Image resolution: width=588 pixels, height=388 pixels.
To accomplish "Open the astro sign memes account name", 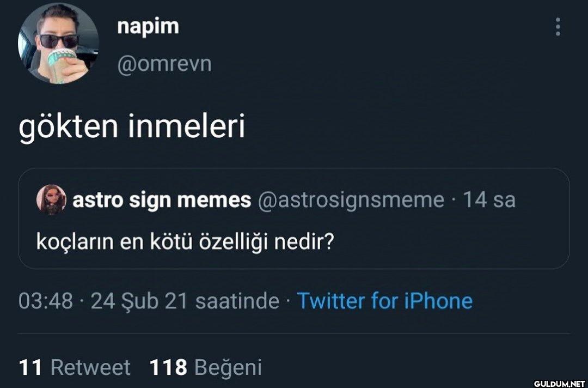I will 162,200.
